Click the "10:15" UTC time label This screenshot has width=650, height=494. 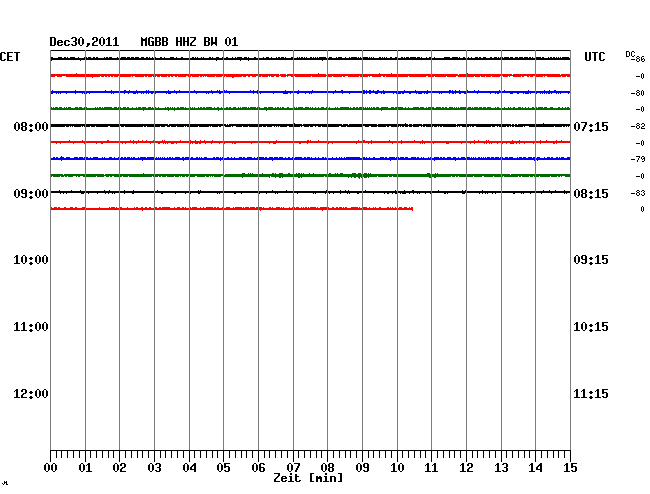point(591,327)
